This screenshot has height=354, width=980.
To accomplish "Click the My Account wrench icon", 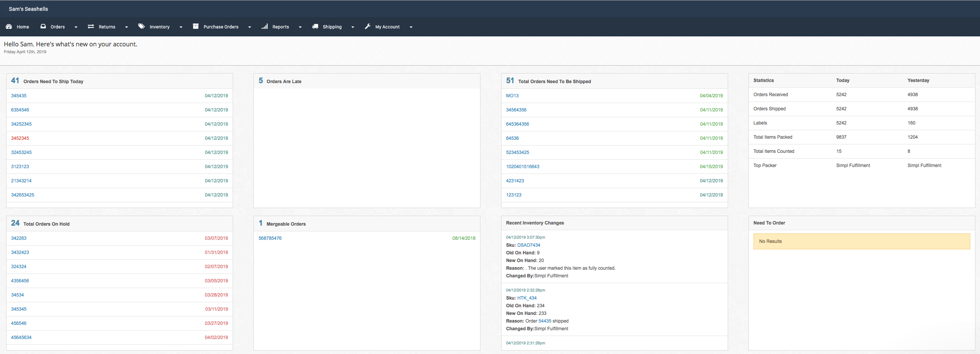I will click(x=368, y=26).
